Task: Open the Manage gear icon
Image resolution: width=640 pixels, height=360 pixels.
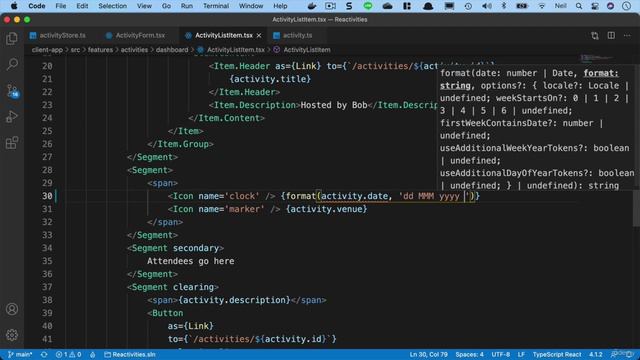Action: (12, 335)
